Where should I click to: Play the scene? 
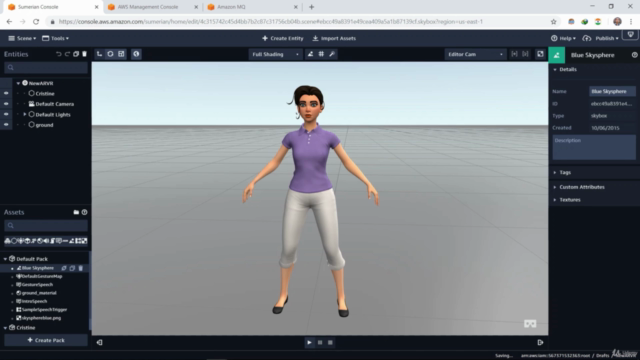(309, 342)
